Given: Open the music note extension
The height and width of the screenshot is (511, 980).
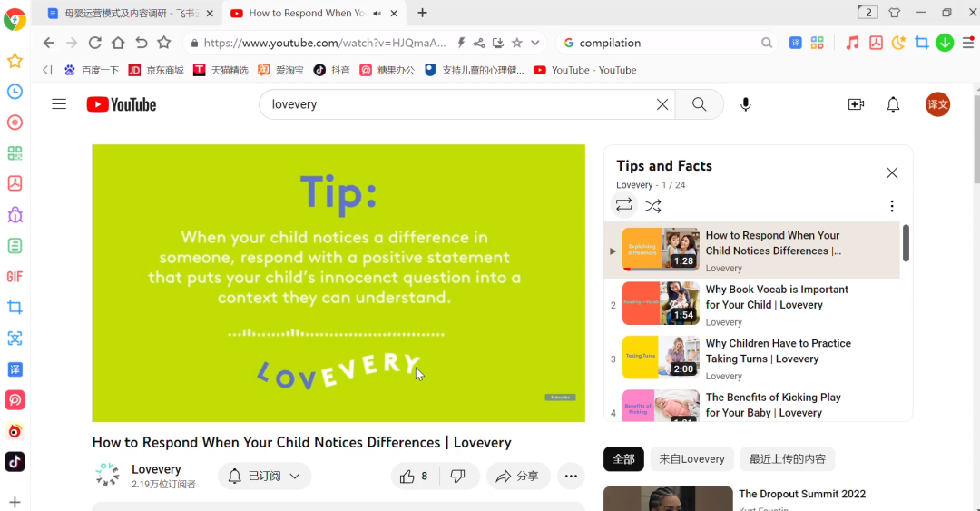Looking at the screenshot, I should (852, 43).
